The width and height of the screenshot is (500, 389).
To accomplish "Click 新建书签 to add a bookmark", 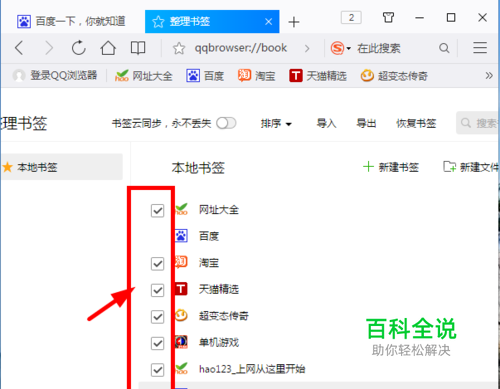I will click(391, 167).
